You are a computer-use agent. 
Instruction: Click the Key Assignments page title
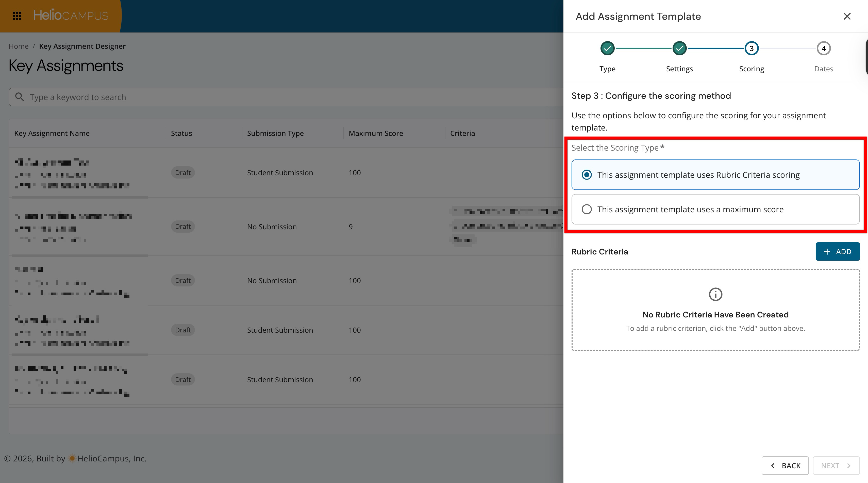tap(66, 65)
